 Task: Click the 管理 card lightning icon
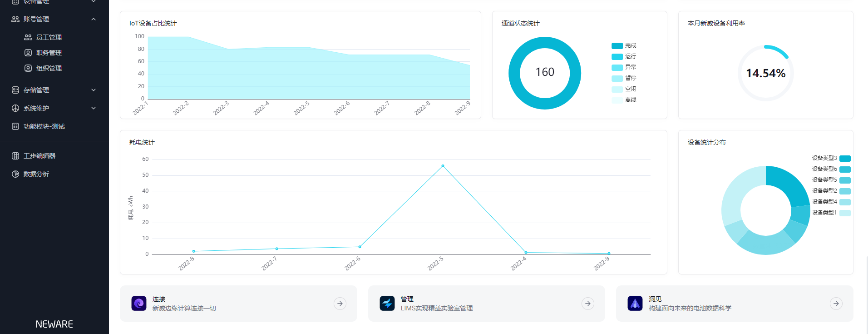click(387, 304)
